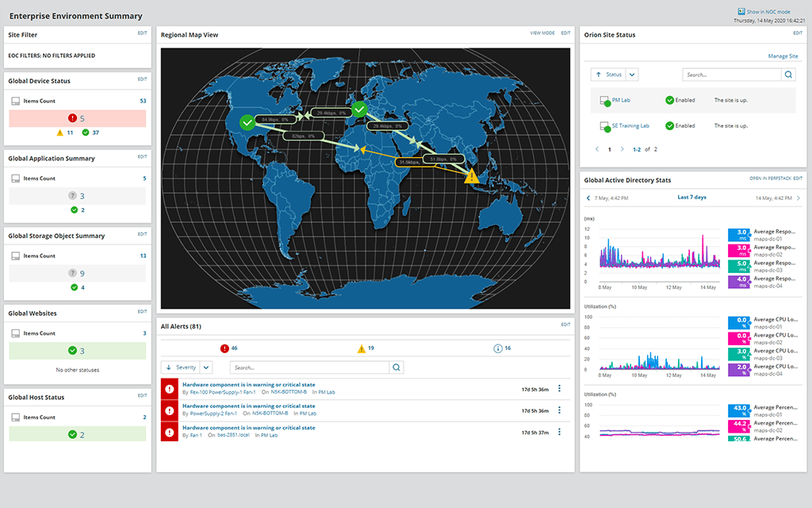Click the critical alerts icon showing 46
Image resolution: width=812 pixels, height=508 pixels.
tap(224, 348)
